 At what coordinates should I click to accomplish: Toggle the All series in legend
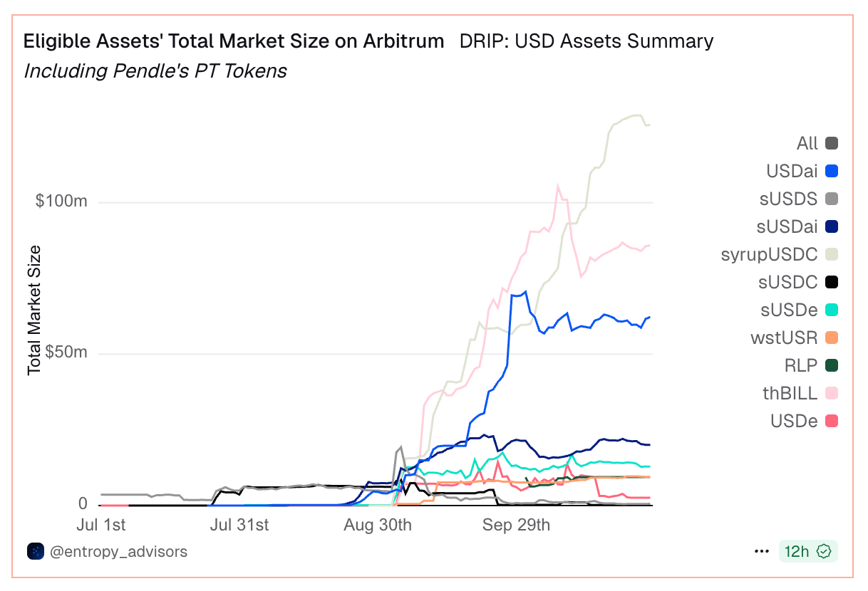tap(817, 143)
